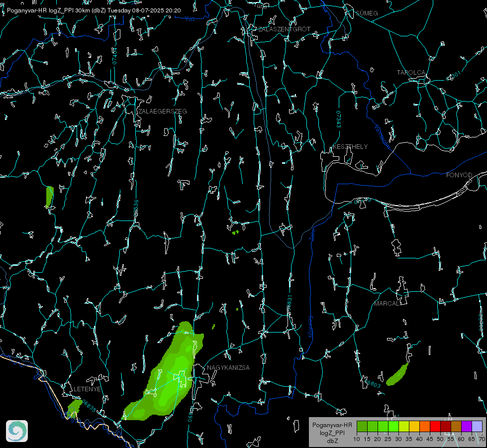487x448 pixels.
Task: Click the KESZTHELY city label
Action: point(350,147)
